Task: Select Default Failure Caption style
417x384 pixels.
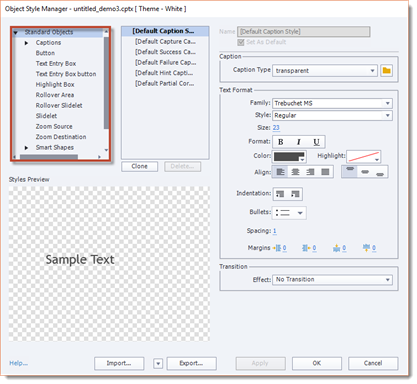Action: pyautogui.click(x=165, y=63)
